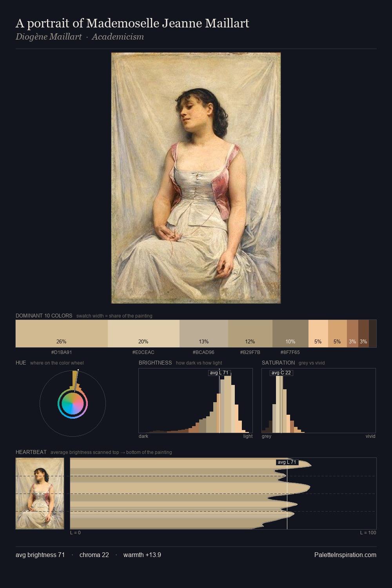
Task: Click the first 5% peach swatch
Action: 318,334
